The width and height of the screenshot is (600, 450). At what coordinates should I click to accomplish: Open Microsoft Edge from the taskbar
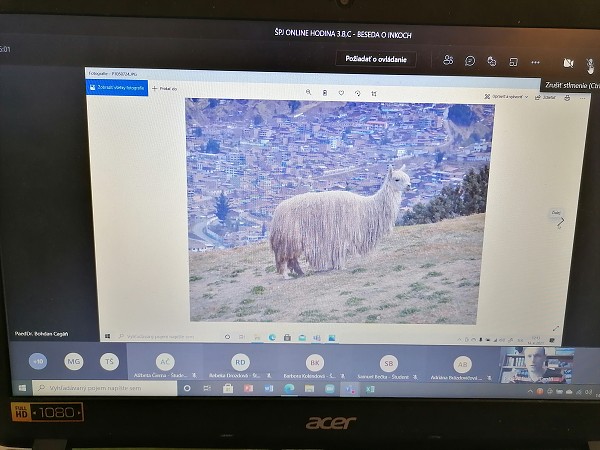(x=289, y=389)
